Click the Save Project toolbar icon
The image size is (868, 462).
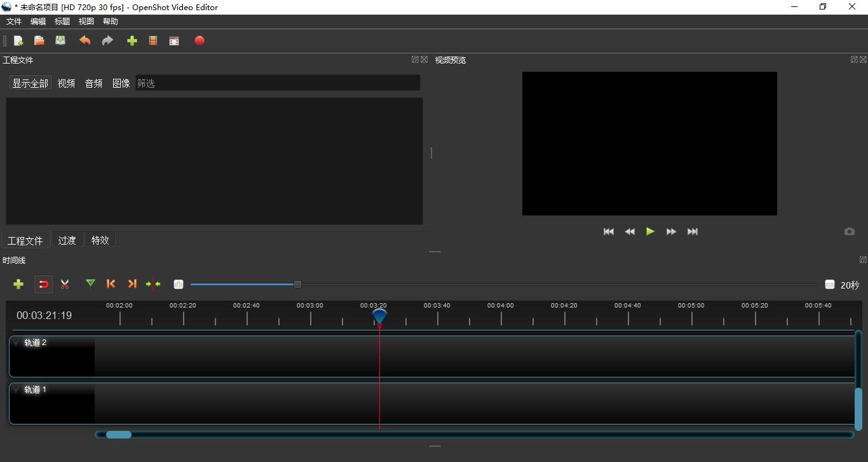tap(60, 41)
